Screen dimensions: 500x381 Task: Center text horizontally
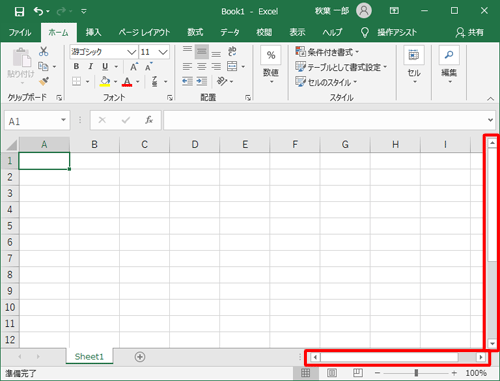tap(202, 67)
